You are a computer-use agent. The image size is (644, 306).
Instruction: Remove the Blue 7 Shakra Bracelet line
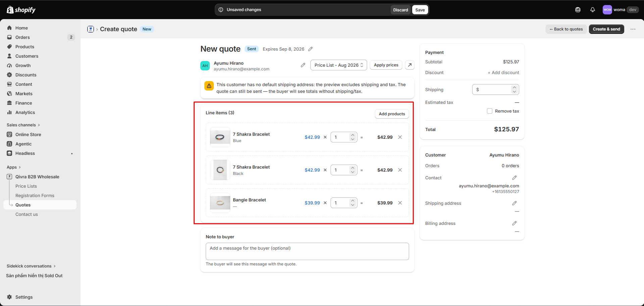[400, 137]
